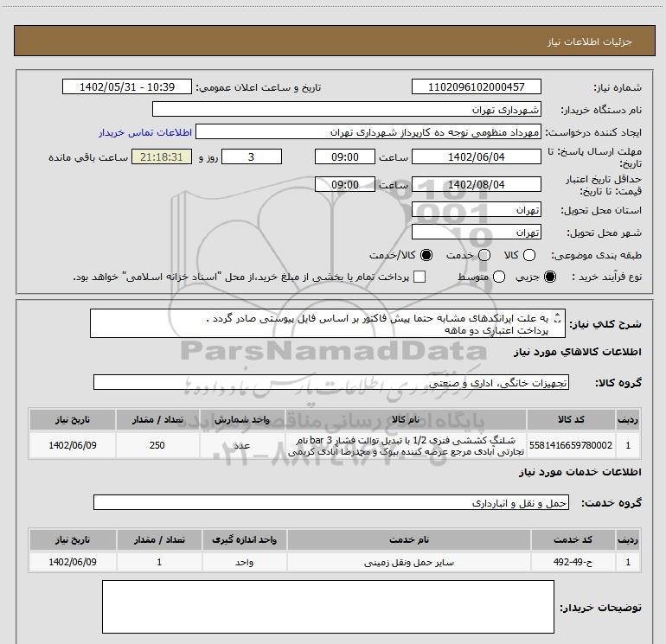
Task: Select the کالا/خدمت radio button
Action: point(426,255)
